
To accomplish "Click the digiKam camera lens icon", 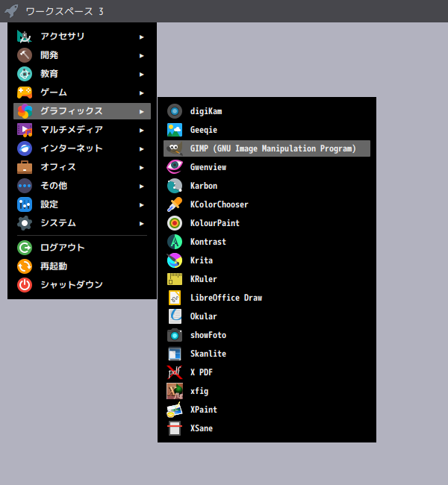I will (175, 111).
